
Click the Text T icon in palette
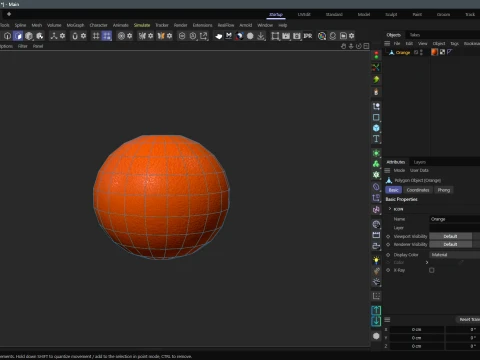pyautogui.click(x=376, y=139)
